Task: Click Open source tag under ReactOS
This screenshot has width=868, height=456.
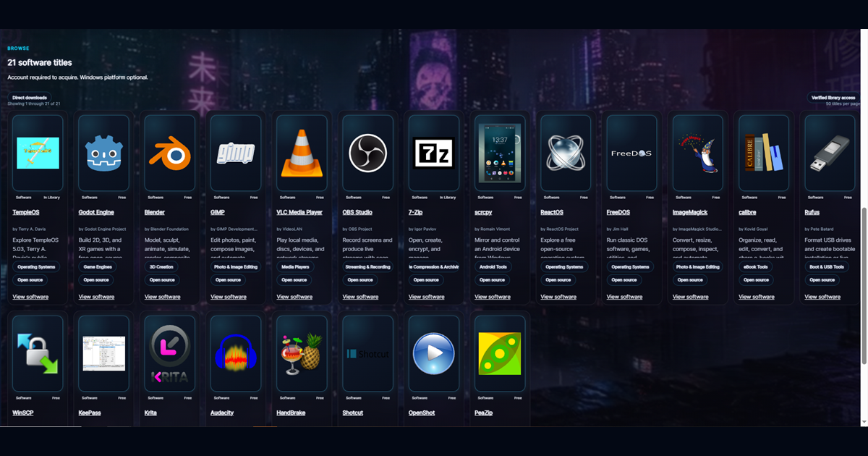Action: pos(558,280)
